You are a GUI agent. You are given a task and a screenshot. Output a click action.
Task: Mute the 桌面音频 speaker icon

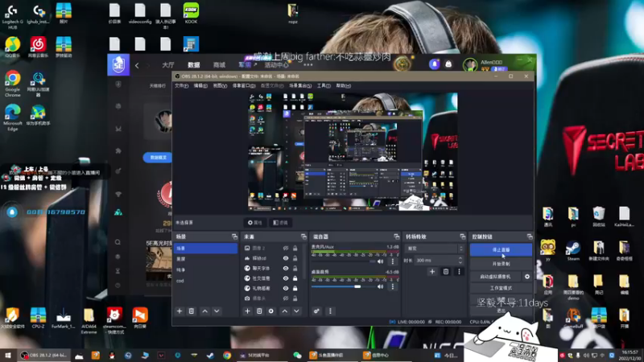380,286
